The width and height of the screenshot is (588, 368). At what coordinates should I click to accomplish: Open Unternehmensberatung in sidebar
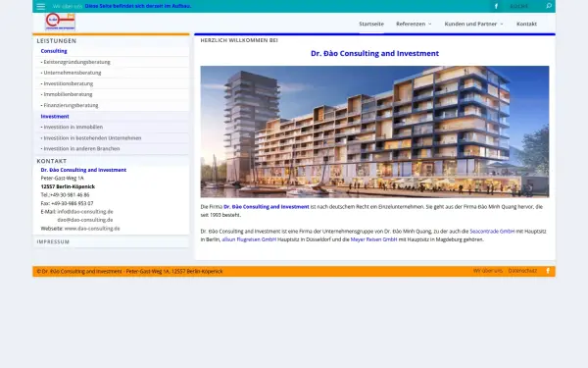[72, 73]
